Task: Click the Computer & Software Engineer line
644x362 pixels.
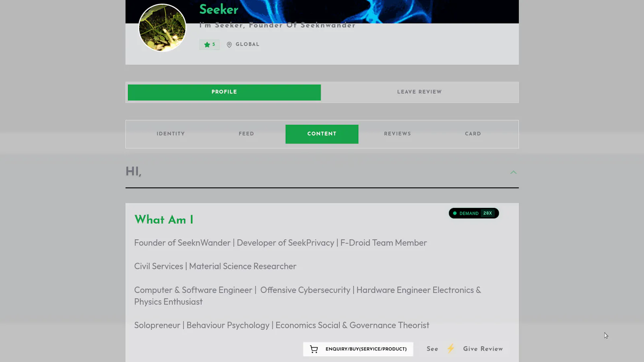Action: (308, 296)
